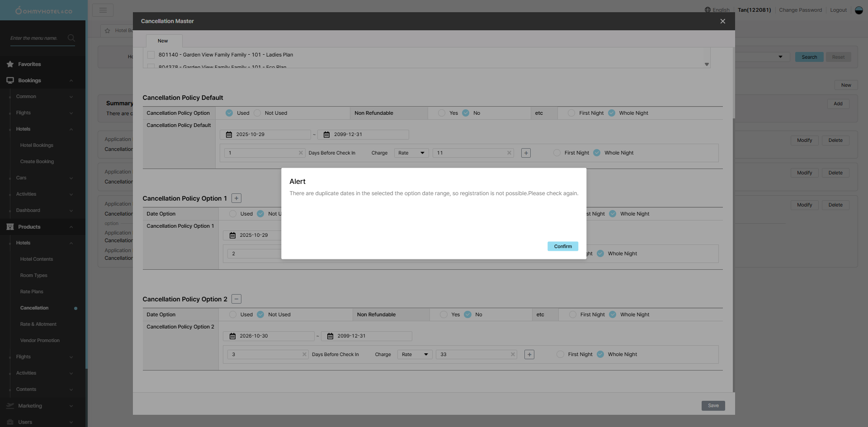
Task: Click the Option 2 end date field 2099-12-31
Action: click(367, 336)
